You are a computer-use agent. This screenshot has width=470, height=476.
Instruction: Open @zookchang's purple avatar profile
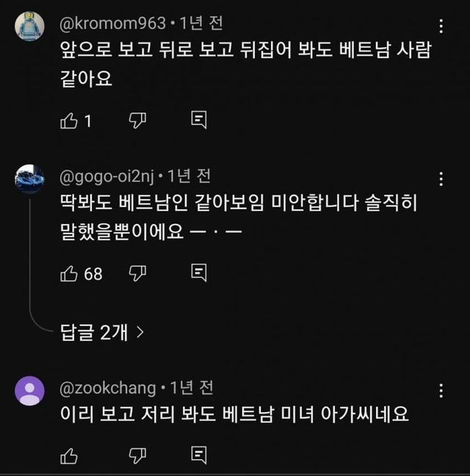pos(29,390)
